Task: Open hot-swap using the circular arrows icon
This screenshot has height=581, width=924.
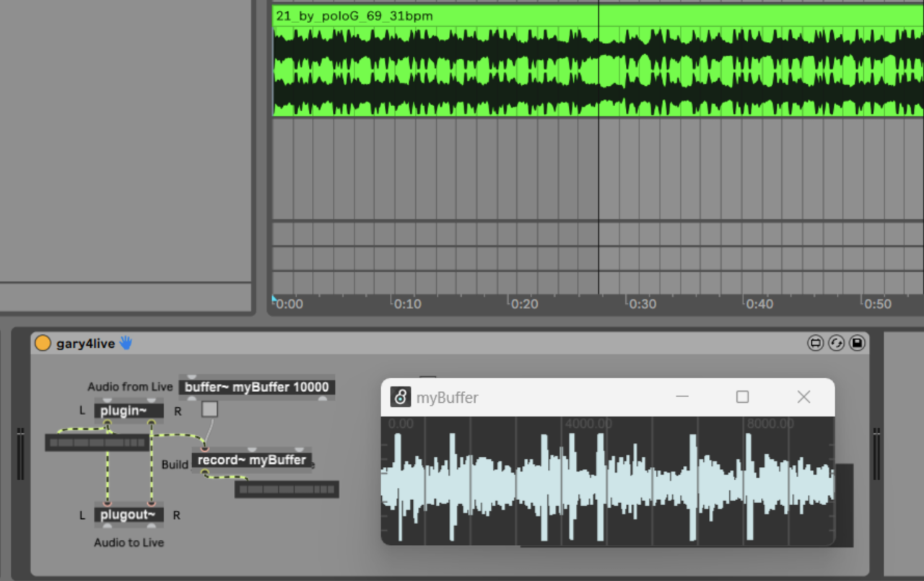Action: pos(836,343)
